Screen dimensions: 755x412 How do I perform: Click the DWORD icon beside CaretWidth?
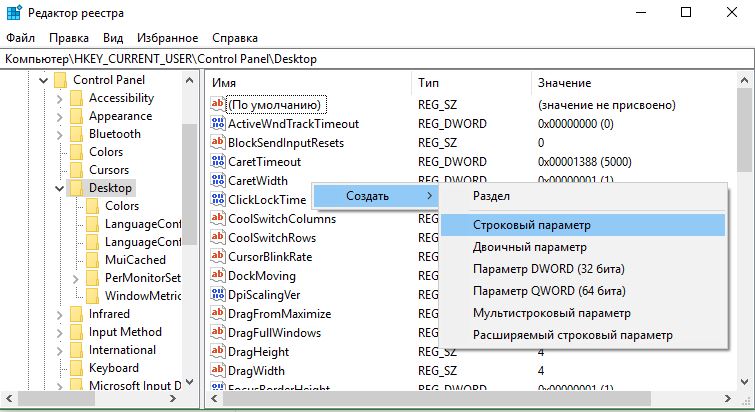pyautogui.click(x=218, y=180)
